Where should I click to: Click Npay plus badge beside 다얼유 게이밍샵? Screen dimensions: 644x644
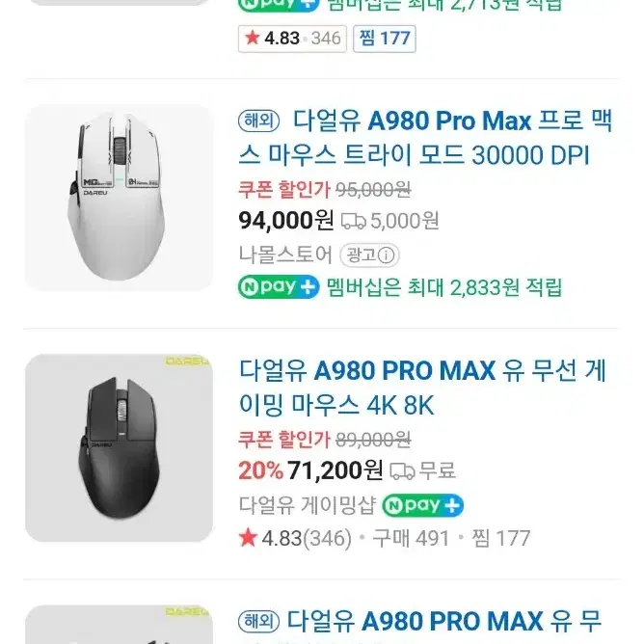422,505
